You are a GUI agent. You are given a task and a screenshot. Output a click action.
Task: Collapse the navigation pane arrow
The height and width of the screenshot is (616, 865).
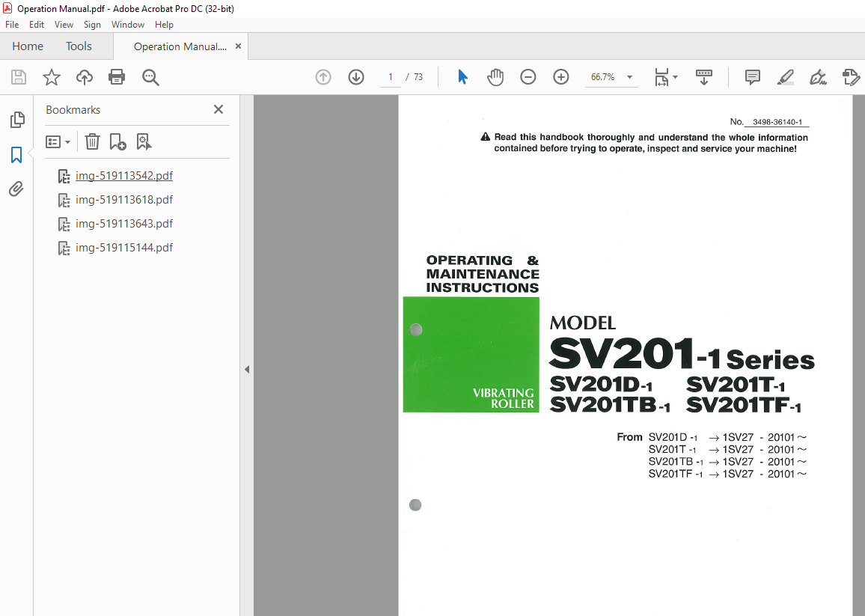247,369
